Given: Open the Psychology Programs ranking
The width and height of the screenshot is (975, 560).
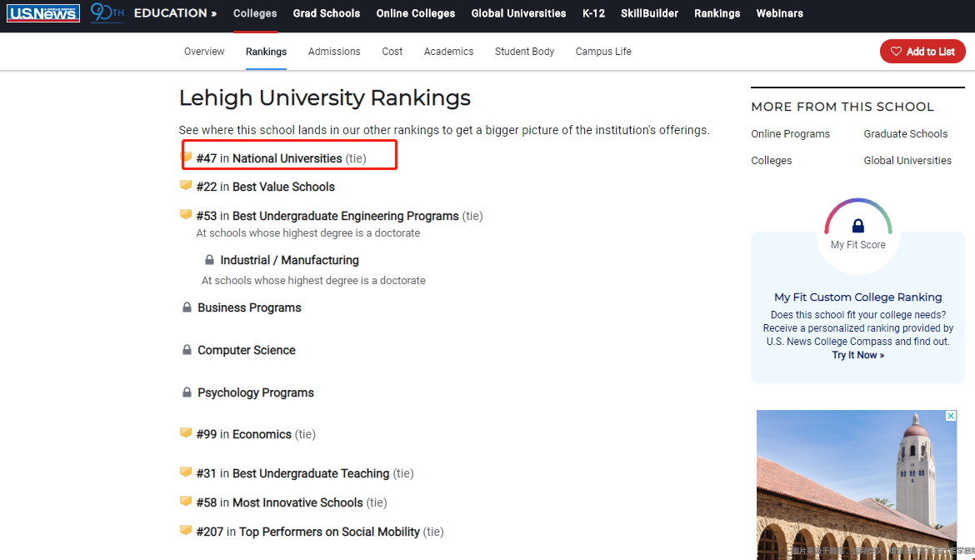Looking at the screenshot, I should point(256,392).
